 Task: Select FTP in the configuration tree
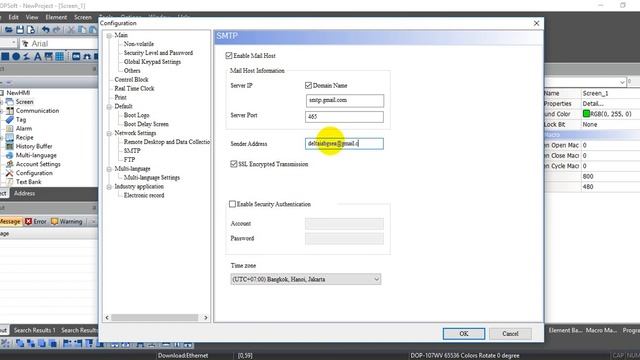click(x=129, y=160)
